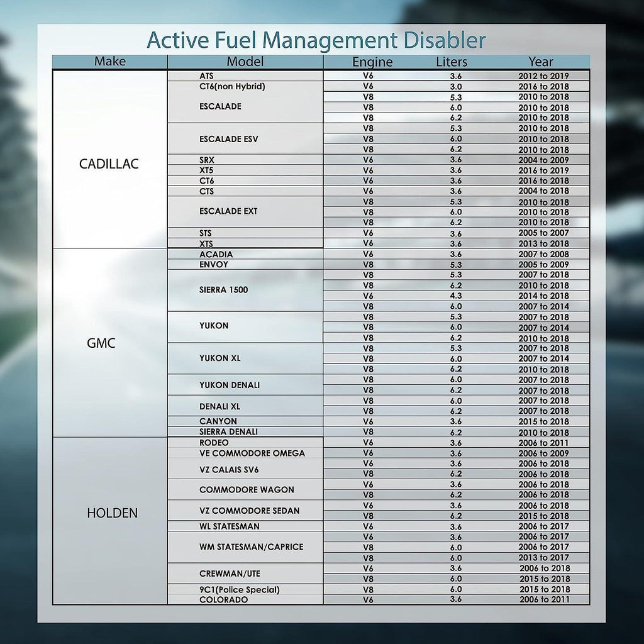Click the VE COMMODORE OMEGA cell
Screen dimensions: 644x644
click(x=248, y=453)
